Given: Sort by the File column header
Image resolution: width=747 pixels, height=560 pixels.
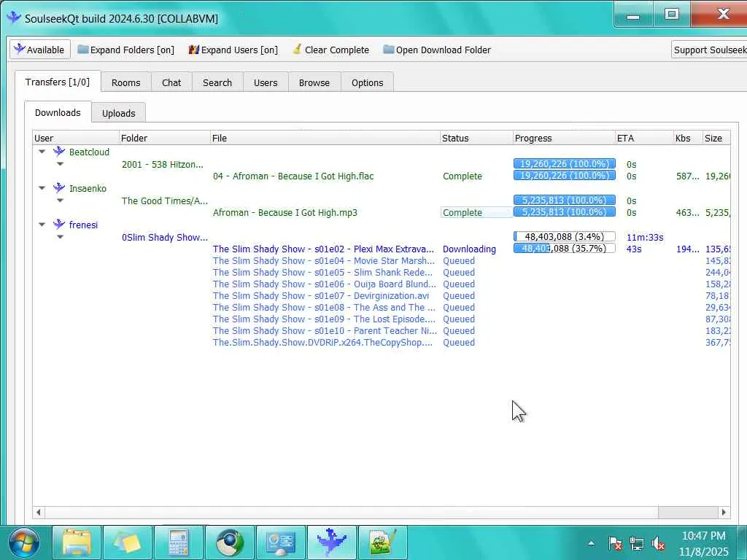Looking at the screenshot, I should [x=325, y=138].
